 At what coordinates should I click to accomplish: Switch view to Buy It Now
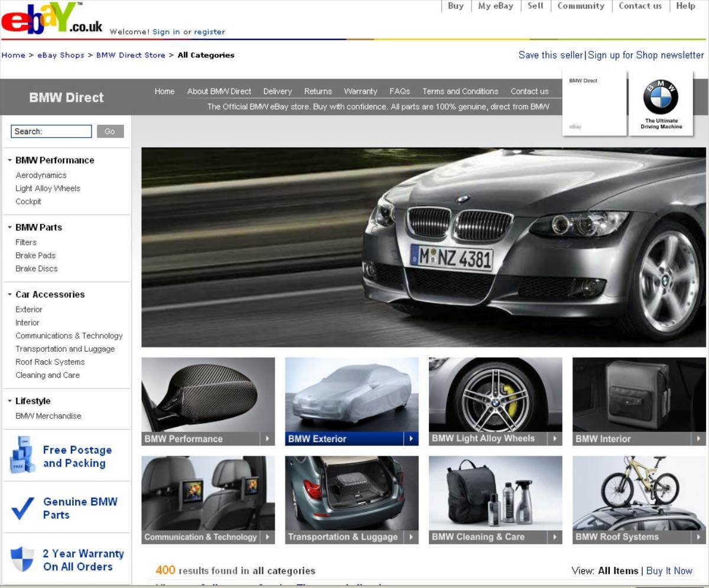[669, 570]
